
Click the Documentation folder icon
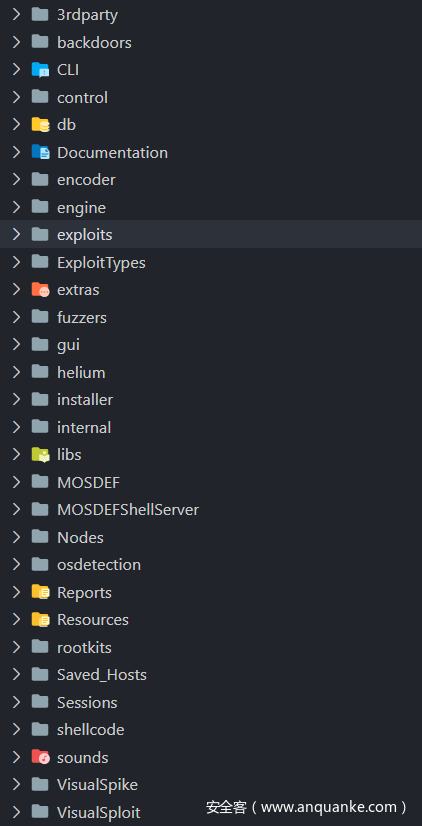[40, 152]
